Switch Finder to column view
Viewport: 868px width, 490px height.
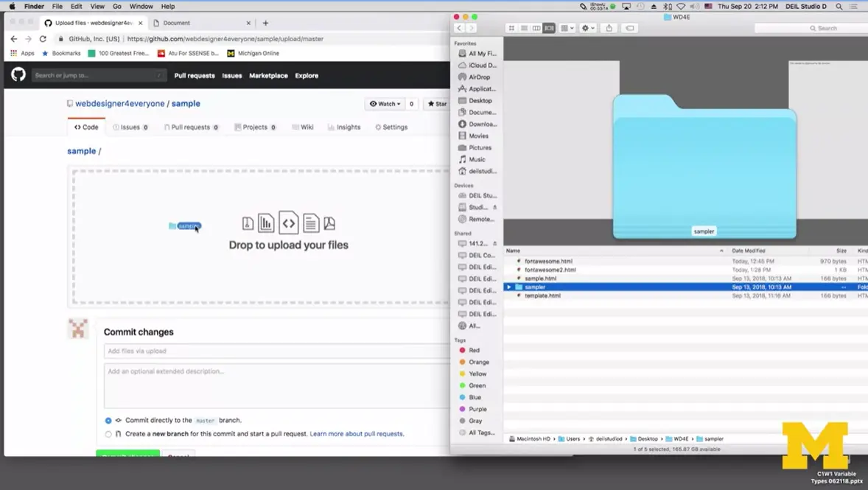coord(536,28)
